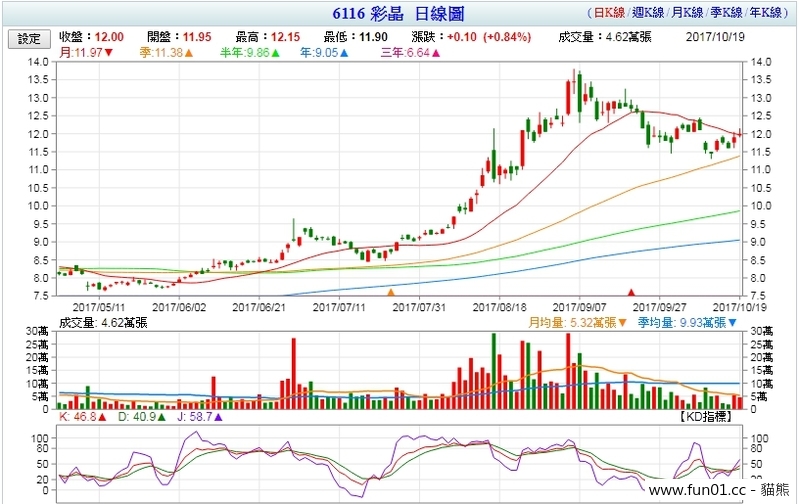Click the D: 40.9 indicator value
The width and height of the screenshot is (799, 504).
137,417
